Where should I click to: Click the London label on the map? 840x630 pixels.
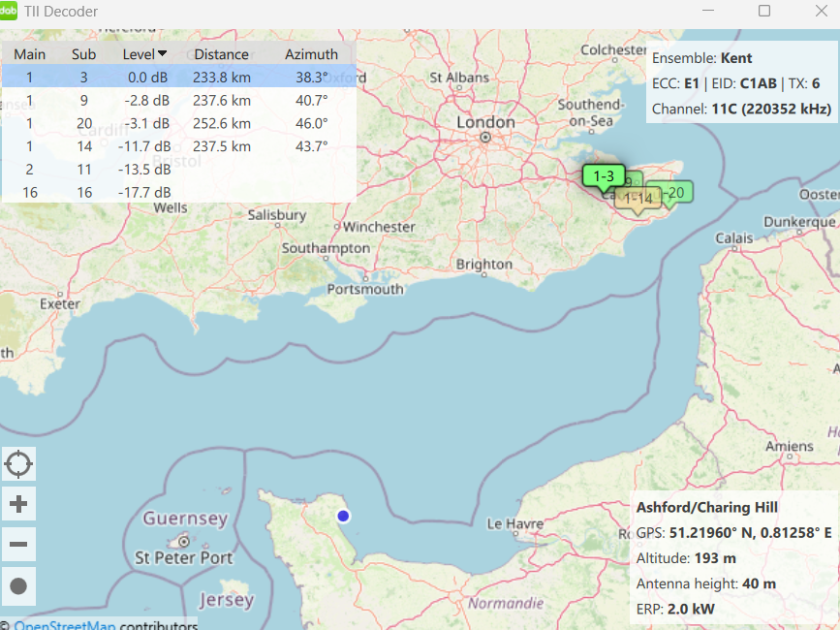coord(485,122)
